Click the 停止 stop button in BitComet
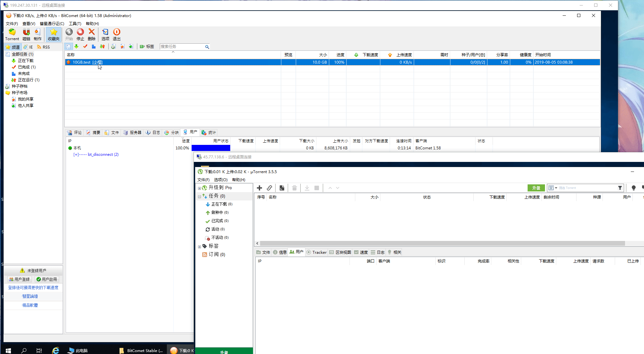644x354 pixels. (x=80, y=34)
